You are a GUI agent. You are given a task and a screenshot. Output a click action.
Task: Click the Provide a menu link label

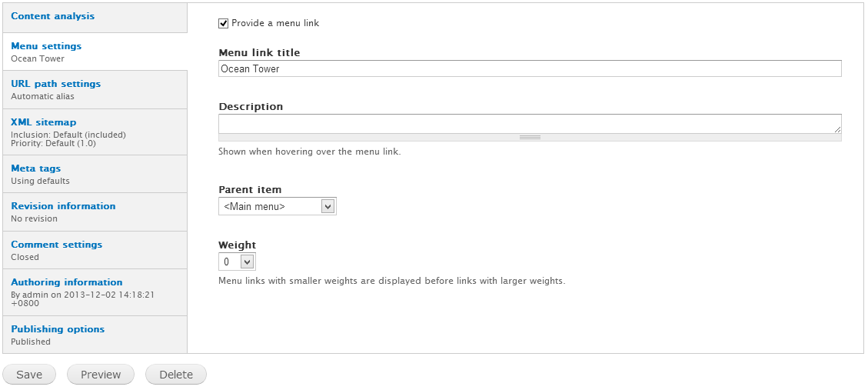point(275,23)
